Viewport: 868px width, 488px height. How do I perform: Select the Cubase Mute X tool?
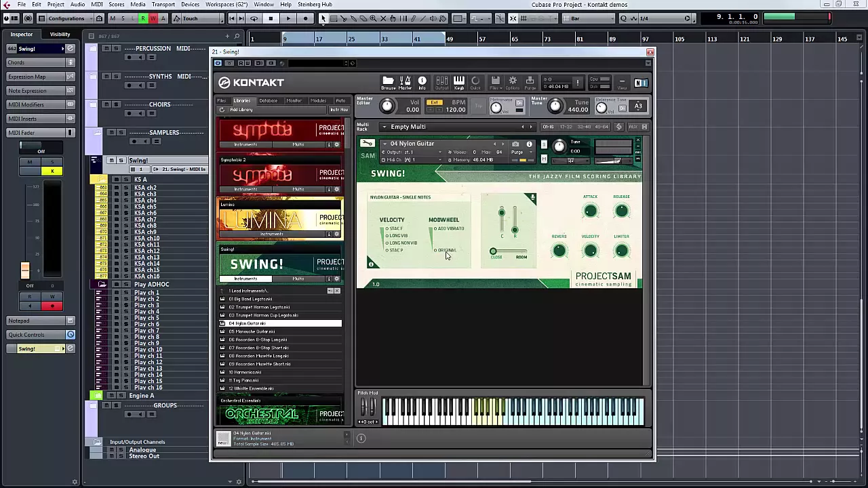(383, 18)
